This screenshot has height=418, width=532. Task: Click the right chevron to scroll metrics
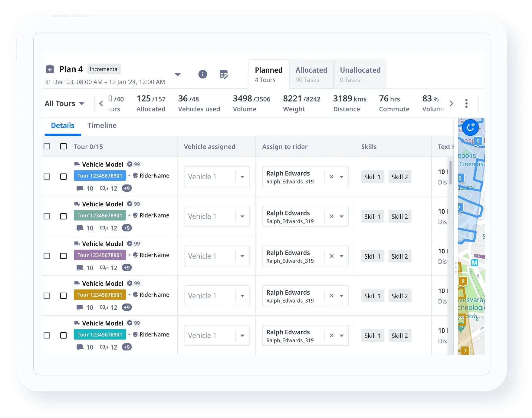point(452,103)
